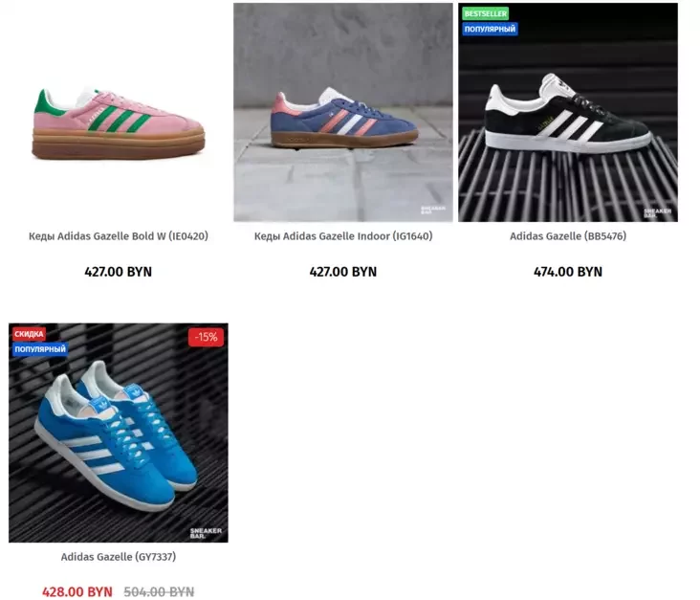Open Кеды Adidas Gazelle Indoor (IG1640) link
The image size is (700, 600).
pos(343,236)
